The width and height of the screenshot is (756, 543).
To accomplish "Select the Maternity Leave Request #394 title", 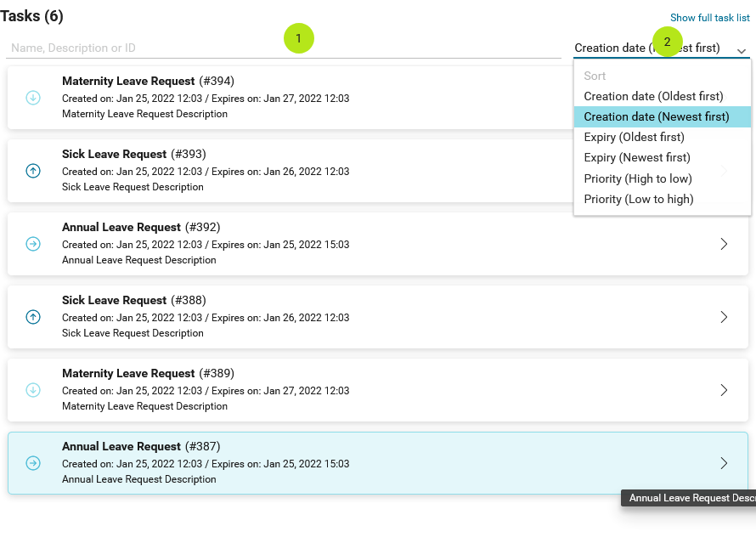I will (x=128, y=81).
